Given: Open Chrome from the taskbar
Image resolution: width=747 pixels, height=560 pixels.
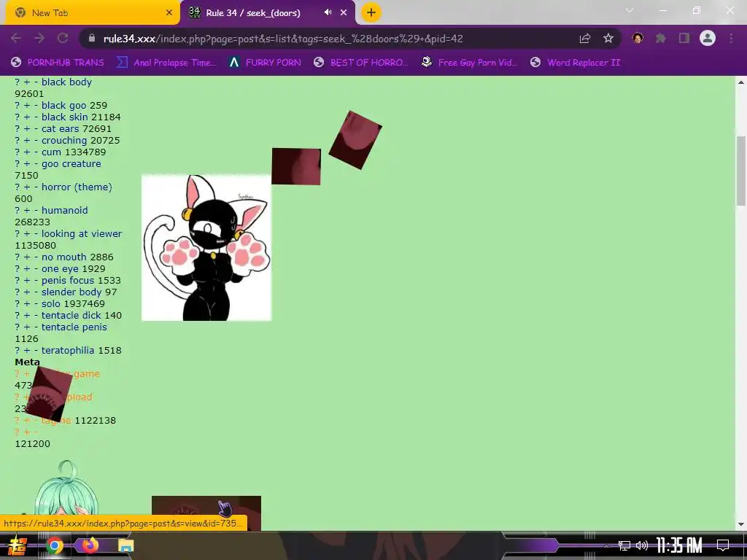Looking at the screenshot, I should point(54,545).
